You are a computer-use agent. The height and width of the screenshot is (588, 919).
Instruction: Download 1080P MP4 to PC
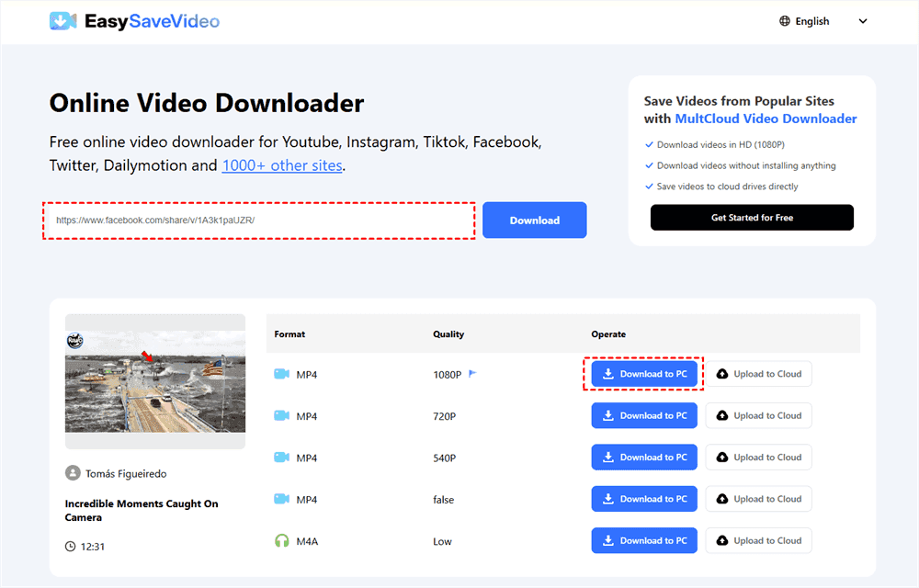(x=644, y=374)
